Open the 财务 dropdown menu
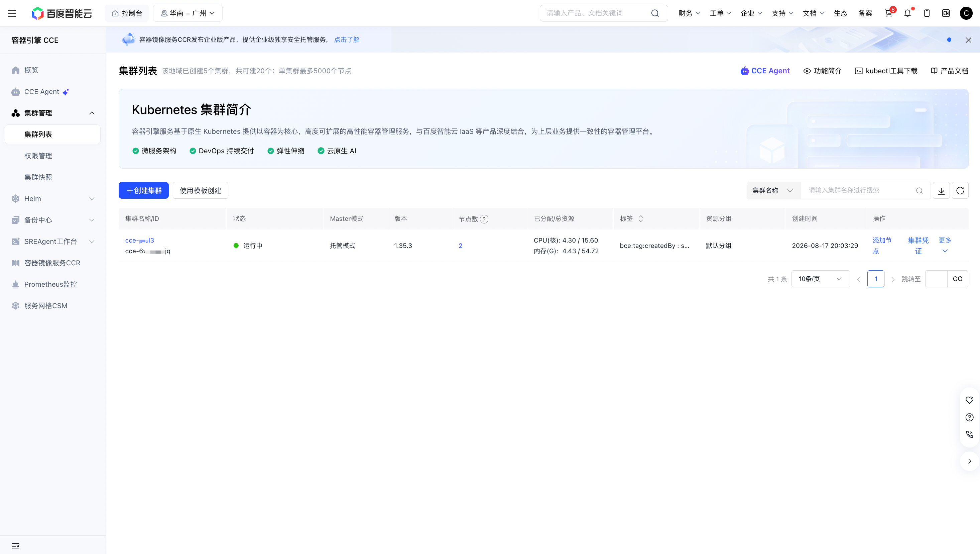 coord(689,13)
